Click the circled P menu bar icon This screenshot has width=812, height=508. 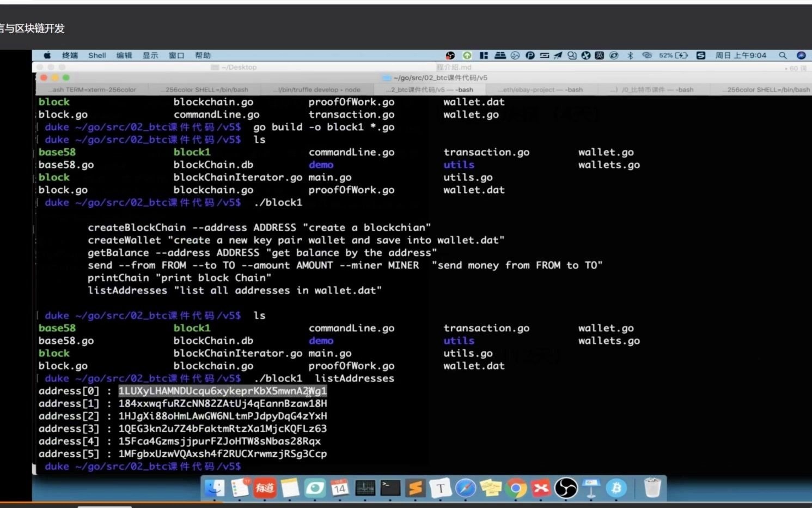click(x=529, y=56)
